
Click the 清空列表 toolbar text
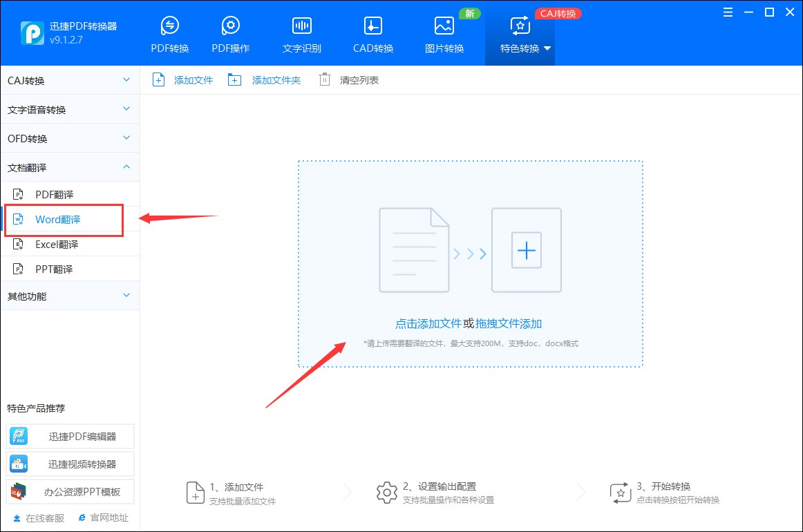click(359, 80)
